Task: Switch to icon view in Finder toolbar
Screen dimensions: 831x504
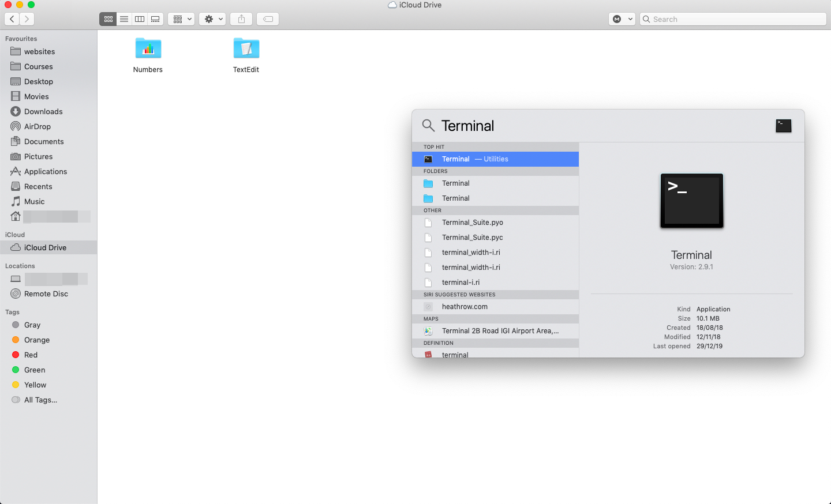Action: [108, 19]
